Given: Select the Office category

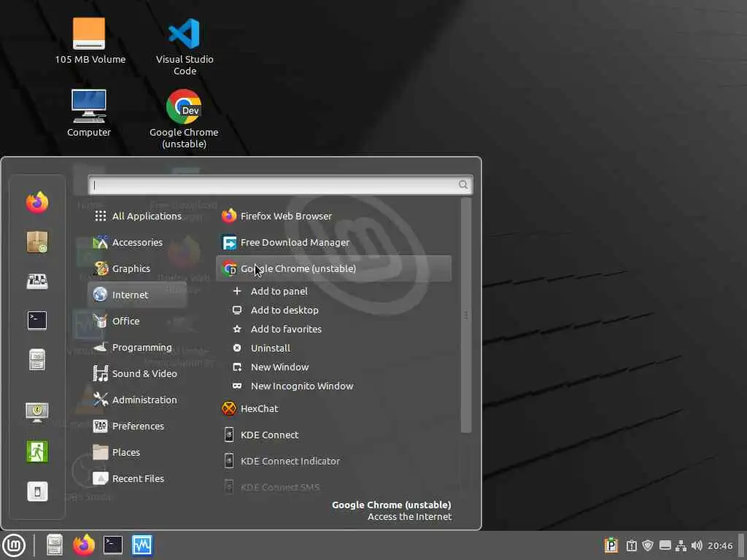Looking at the screenshot, I should click(137, 321).
